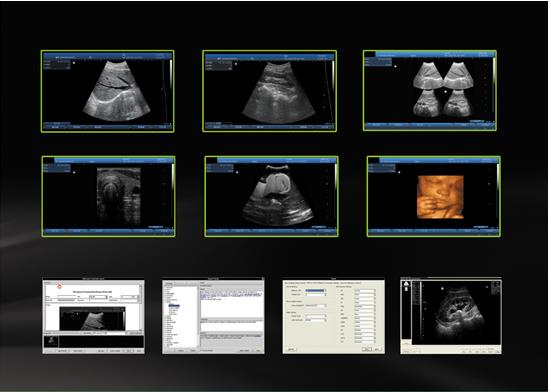
Task: Click the OK button in settings dialog
Action: (x=367, y=349)
